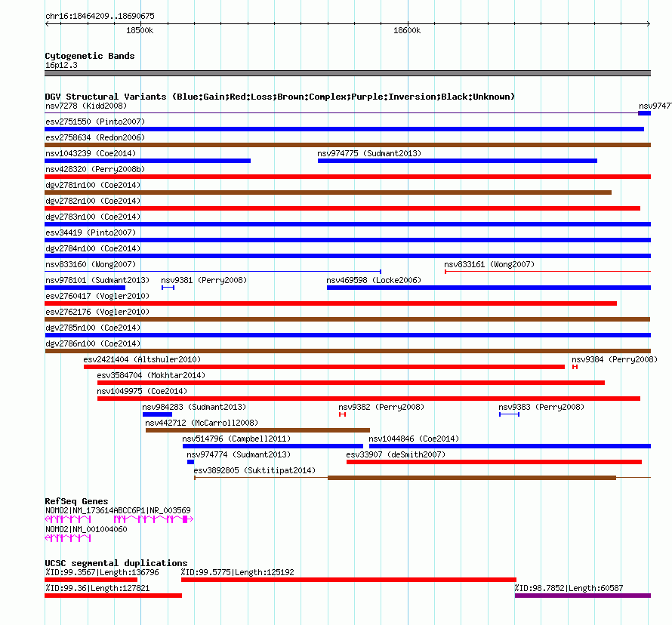Click the chr16:18464209..18690675 region label
This screenshot has width=672, height=625.
point(100,16)
